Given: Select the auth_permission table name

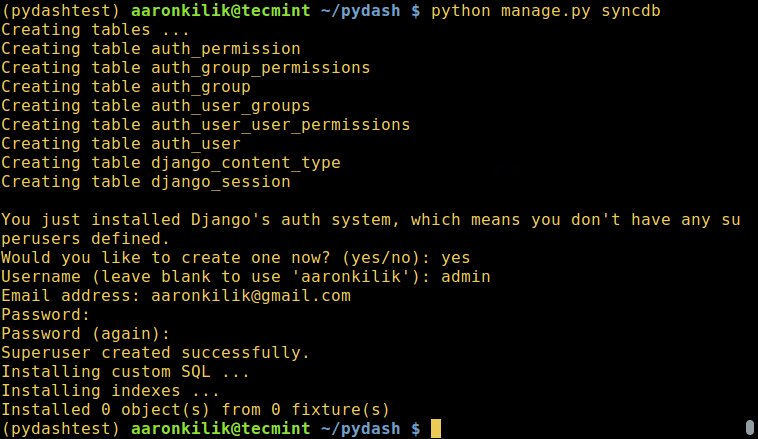Looking at the screenshot, I should (225, 48).
